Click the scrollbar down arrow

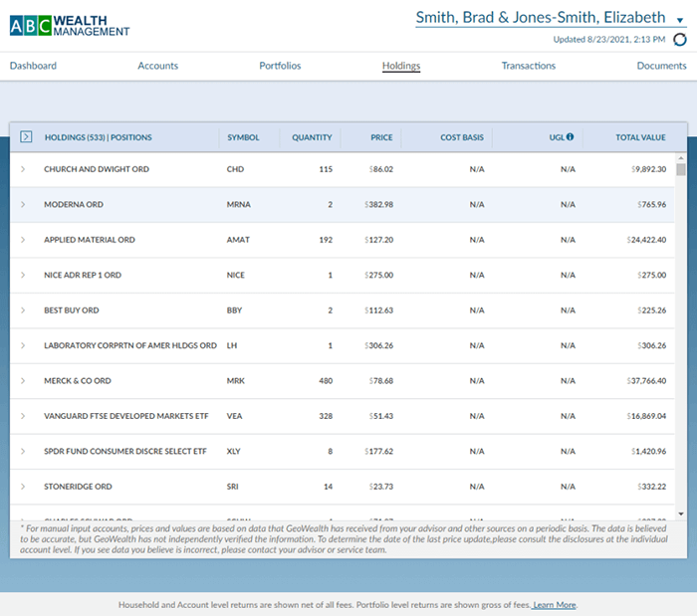[x=681, y=513]
